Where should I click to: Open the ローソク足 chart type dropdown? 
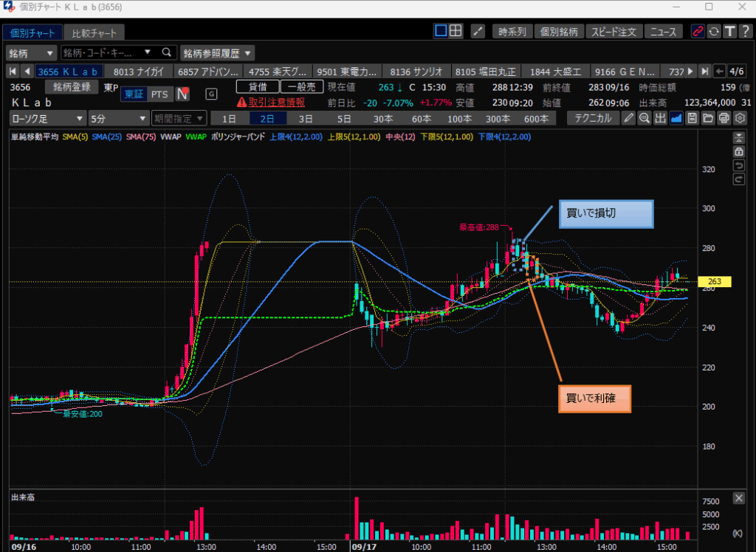[47, 118]
